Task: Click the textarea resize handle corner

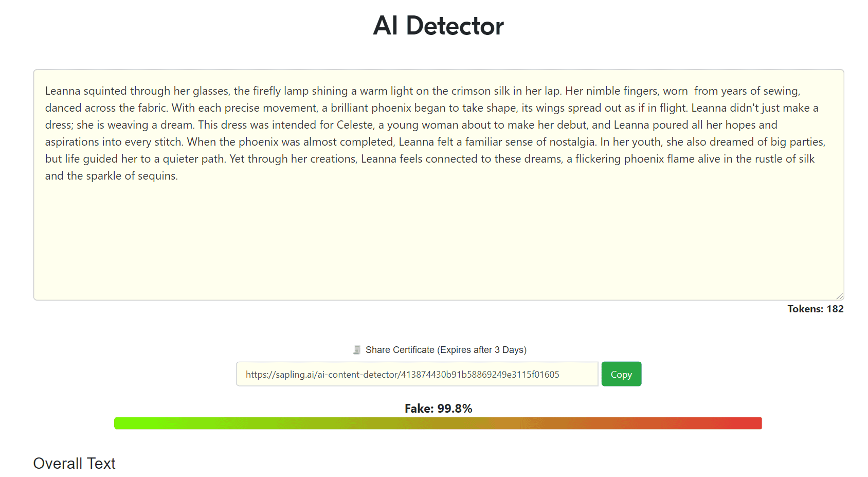Action: click(839, 296)
